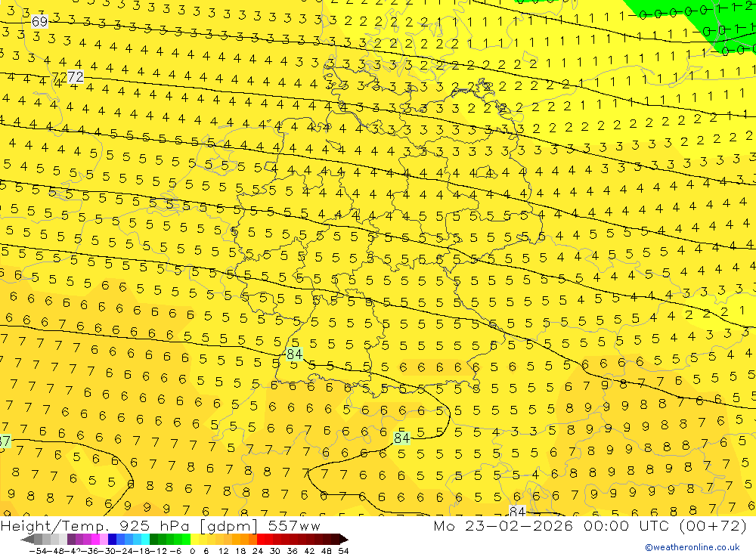Click the bright red swatch above legend value 24

pyautogui.click(x=260, y=539)
